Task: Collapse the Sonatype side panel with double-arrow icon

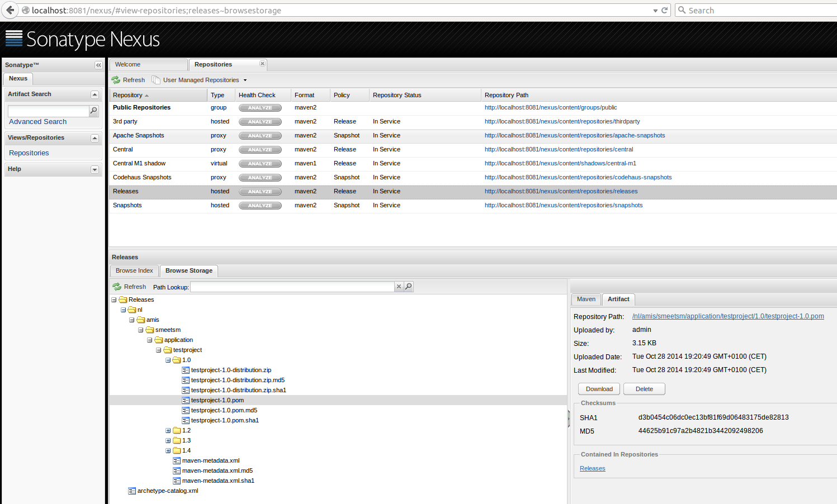Action: coord(98,65)
